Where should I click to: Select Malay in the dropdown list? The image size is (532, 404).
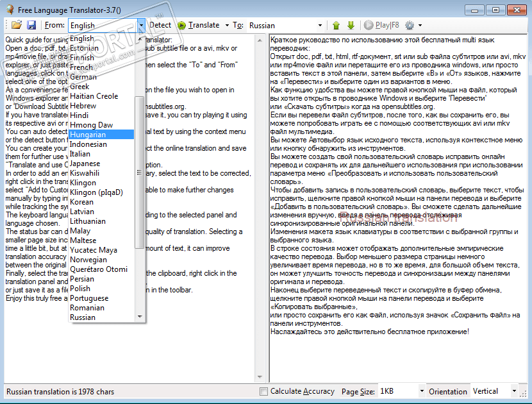[x=101, y=231]
